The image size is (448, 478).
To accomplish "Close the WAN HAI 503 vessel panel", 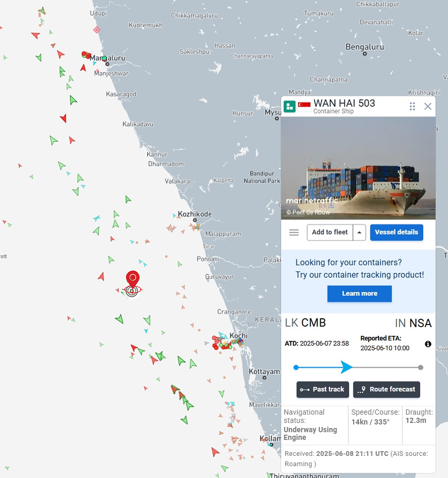I will click(428, 106).
